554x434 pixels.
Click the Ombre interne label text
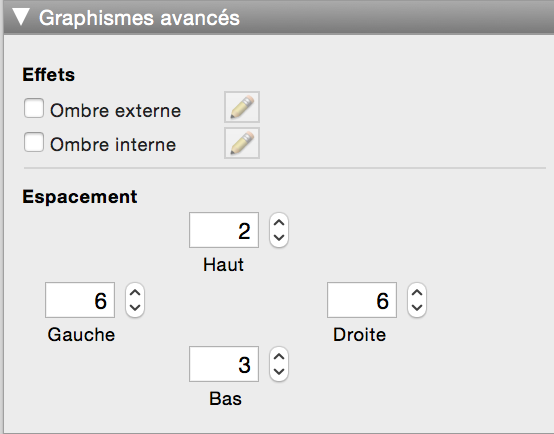click(x=113, y=145)
